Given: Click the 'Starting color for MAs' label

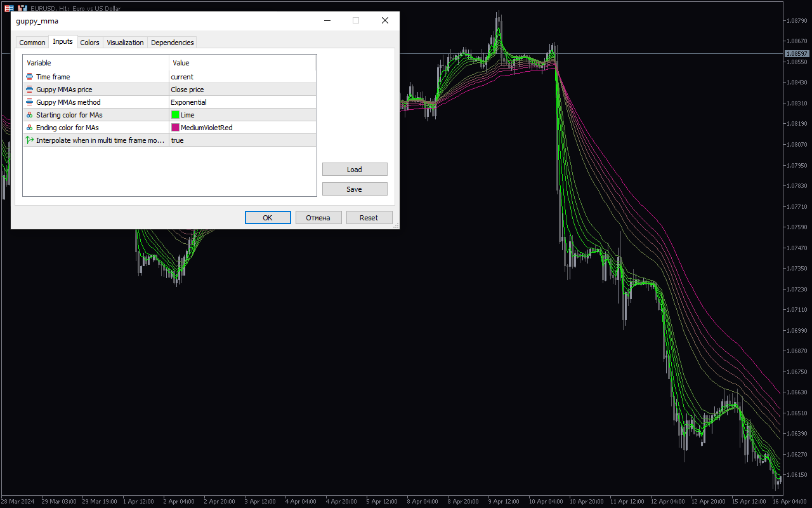Looking at the screenshot, I should pyautogui.click(x=69, y=115).
